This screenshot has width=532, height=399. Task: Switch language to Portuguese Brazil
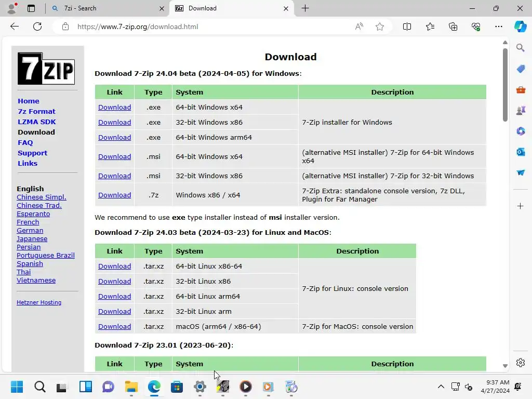tap(46, 256)
